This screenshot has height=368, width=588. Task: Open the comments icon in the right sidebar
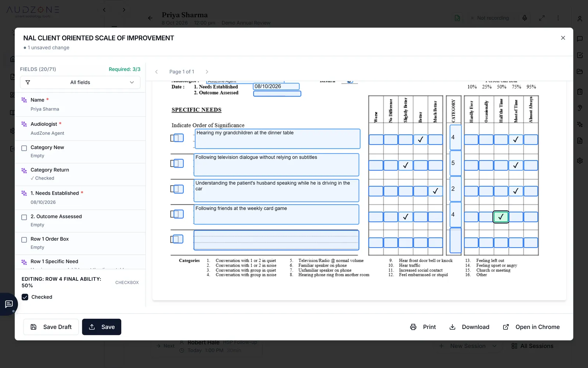580,39
